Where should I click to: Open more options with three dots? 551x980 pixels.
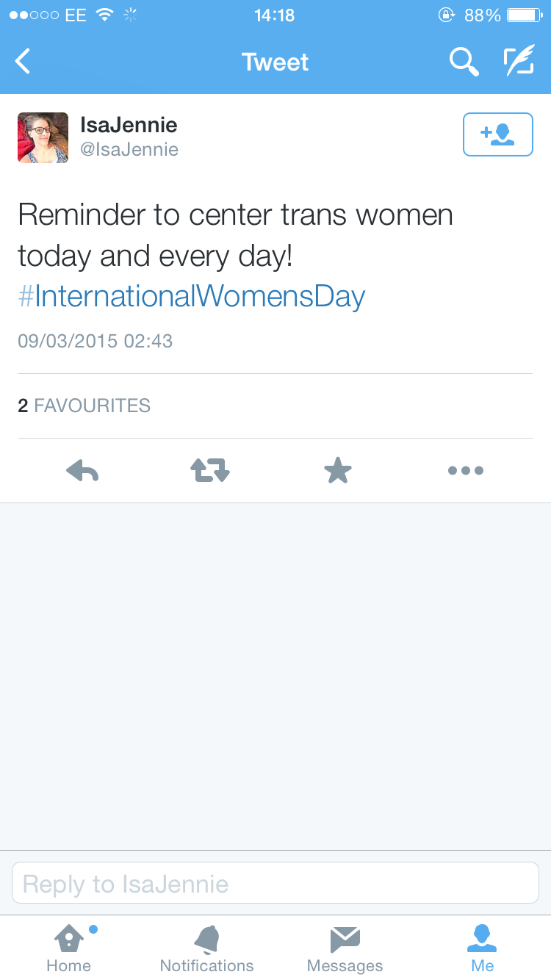pyautogui.click(x=465, y=470)
